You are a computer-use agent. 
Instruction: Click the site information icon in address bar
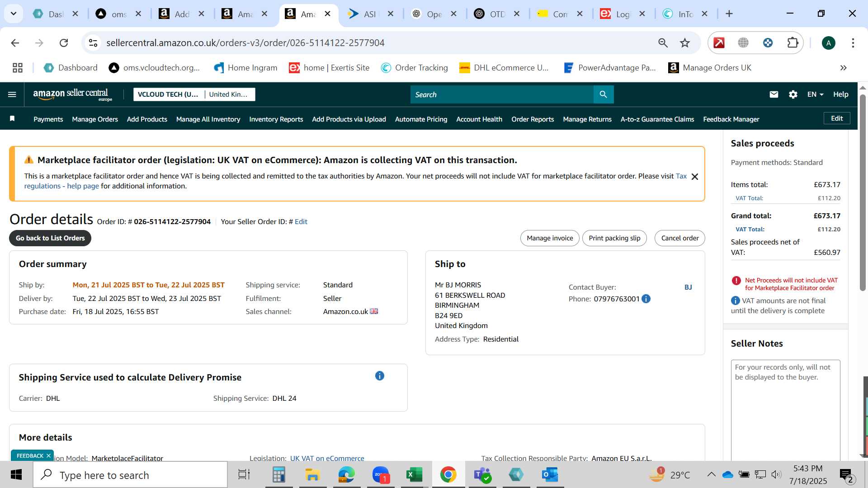coord(93,43)
